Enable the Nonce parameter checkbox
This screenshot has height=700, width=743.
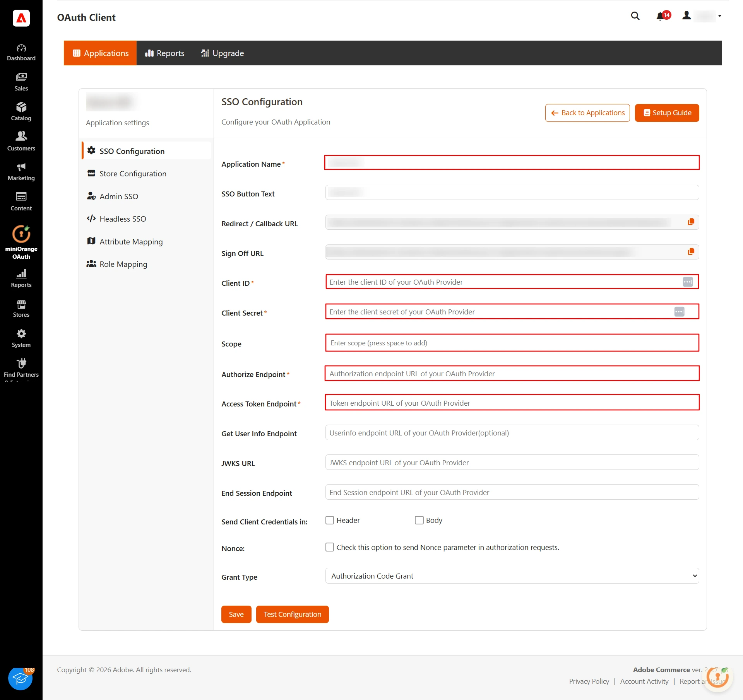330,547
